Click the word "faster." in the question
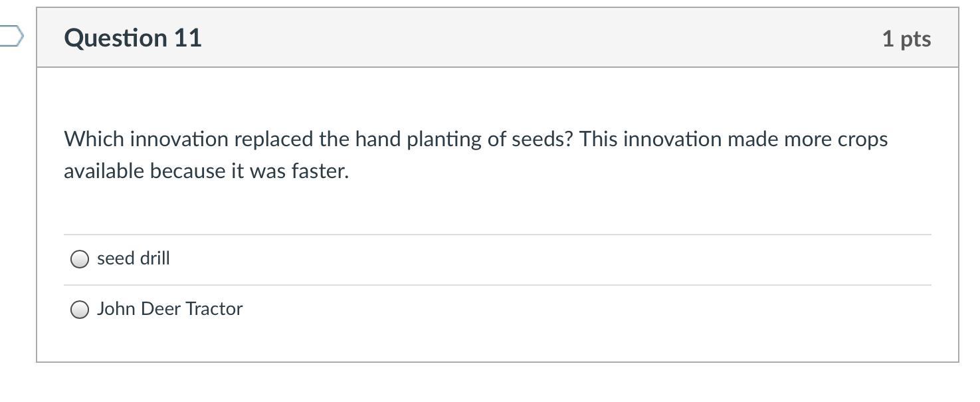Screen dimensions: 980x402 click(x=320, y=171)
